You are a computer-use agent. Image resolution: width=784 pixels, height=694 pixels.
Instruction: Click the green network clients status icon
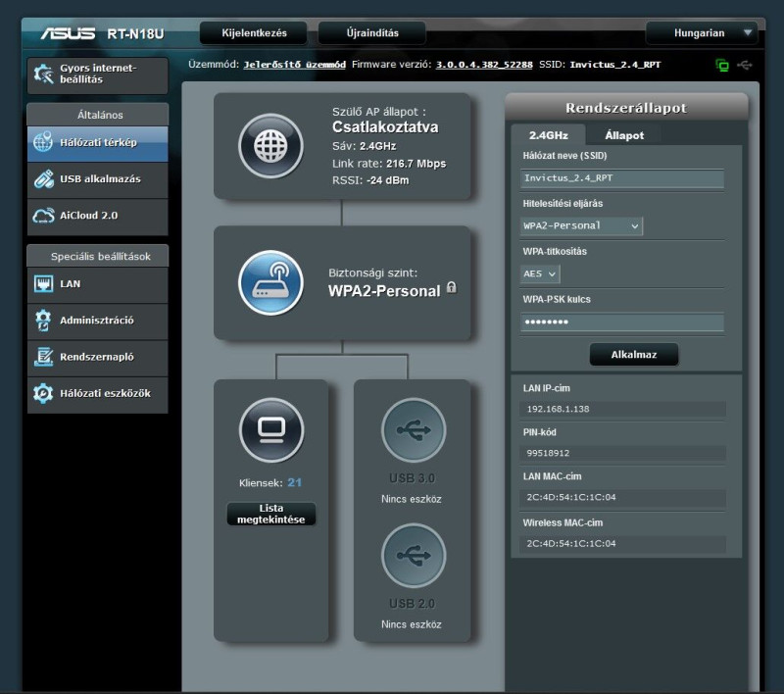[x=722, y=65]
